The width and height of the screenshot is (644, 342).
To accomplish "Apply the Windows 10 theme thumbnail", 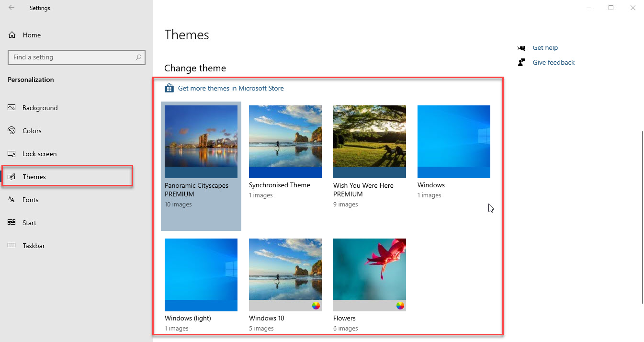I will coord(285,275).
